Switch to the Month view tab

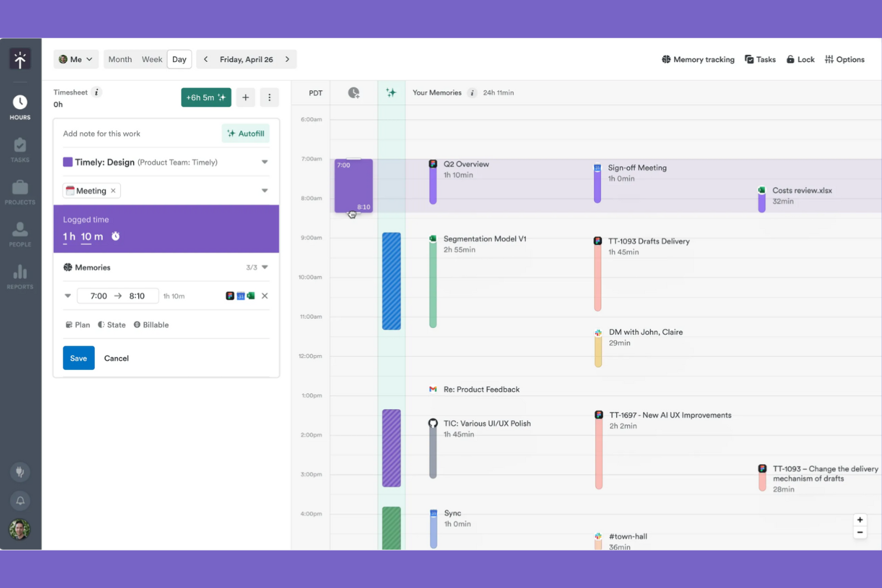(120, 59)
